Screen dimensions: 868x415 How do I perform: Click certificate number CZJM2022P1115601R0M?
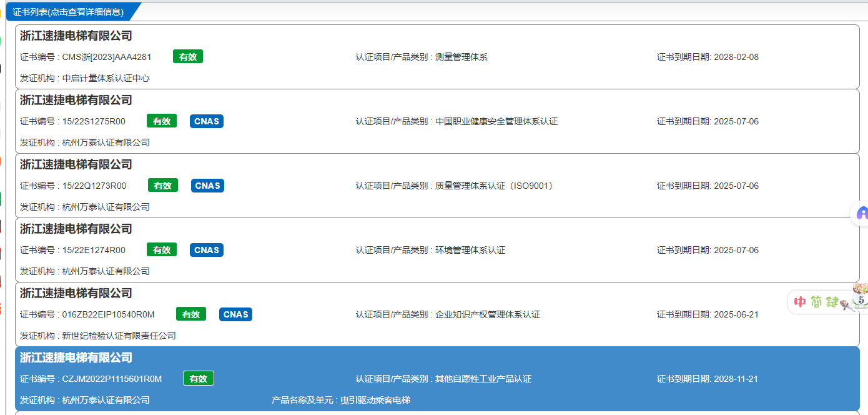click(112, 379)
